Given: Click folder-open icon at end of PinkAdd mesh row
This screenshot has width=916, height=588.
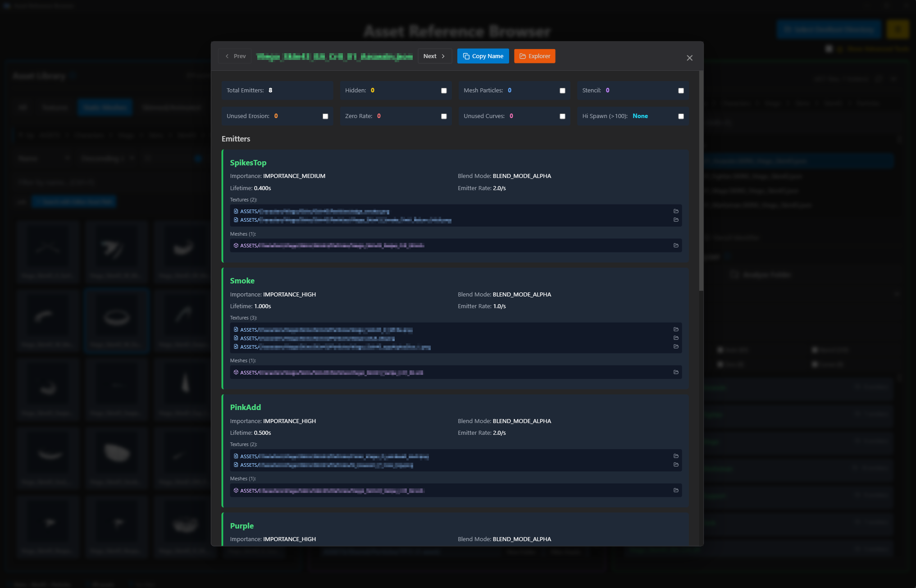Looking at the screenshot, I should pyautogui.click(x=676, y=490).
